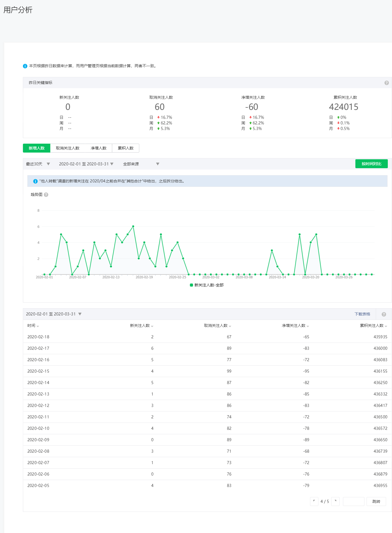Click the info icon beside 本页根据昨日数据 notice
Image resolution: width=392 pixels, height=533 pixels.
tap(25, 66)
